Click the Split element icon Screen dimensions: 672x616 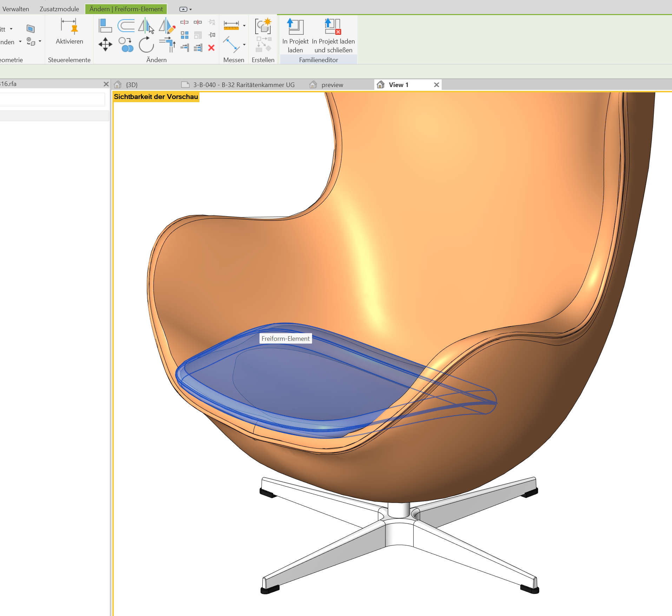[184, 22]
